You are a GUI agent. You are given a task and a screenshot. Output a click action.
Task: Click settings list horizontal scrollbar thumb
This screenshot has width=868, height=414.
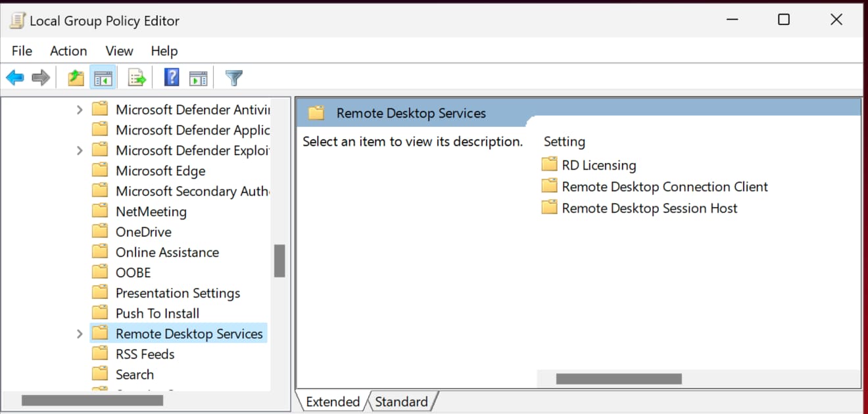click(x=619, y=379)
